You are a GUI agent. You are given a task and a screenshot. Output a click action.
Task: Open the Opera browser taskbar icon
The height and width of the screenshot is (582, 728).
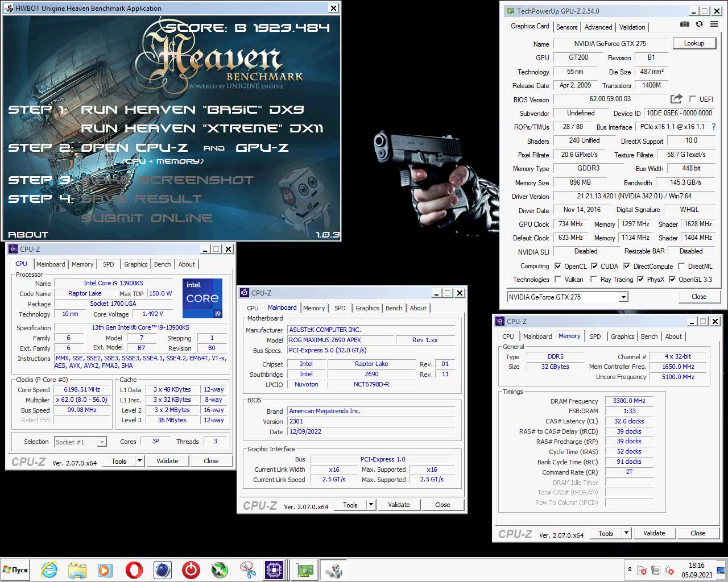[134, 569]
